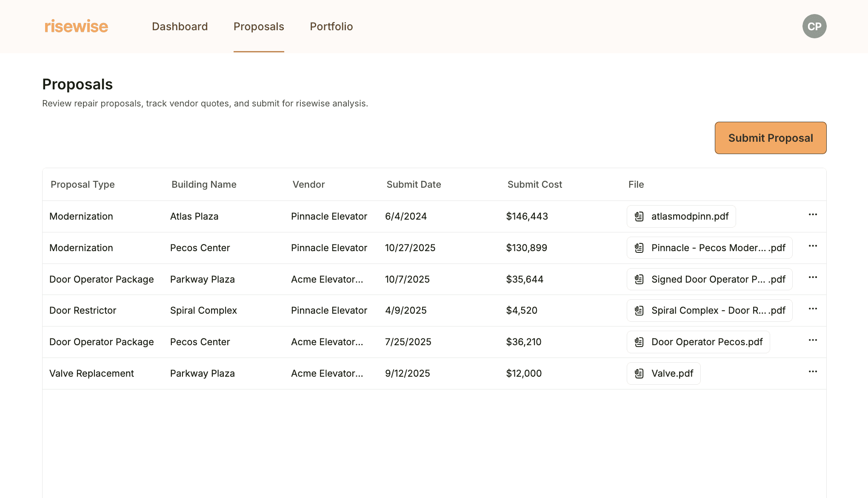
Task: Click the Submit Proposal button
Action: point(770,138)
